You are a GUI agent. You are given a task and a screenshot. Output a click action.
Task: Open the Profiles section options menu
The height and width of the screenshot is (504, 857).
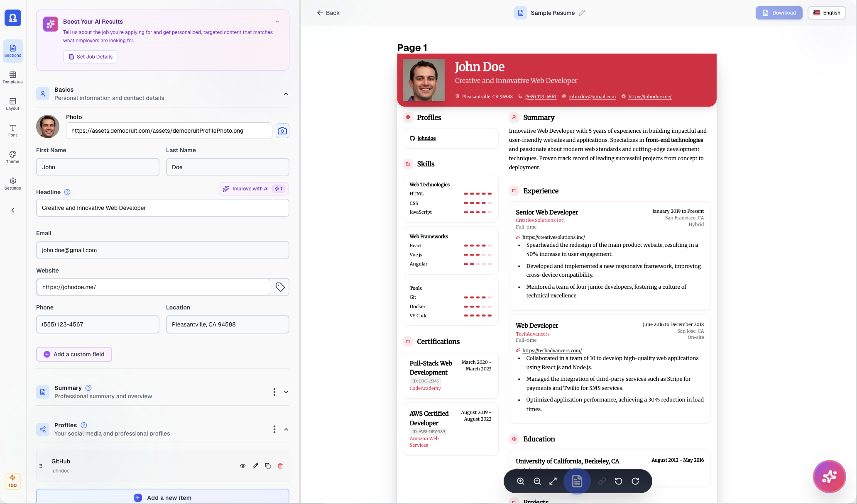point(274,429)
